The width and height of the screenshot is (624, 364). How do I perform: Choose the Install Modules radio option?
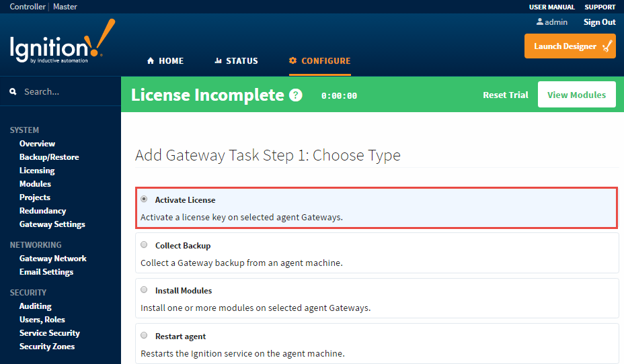point(144,290)
